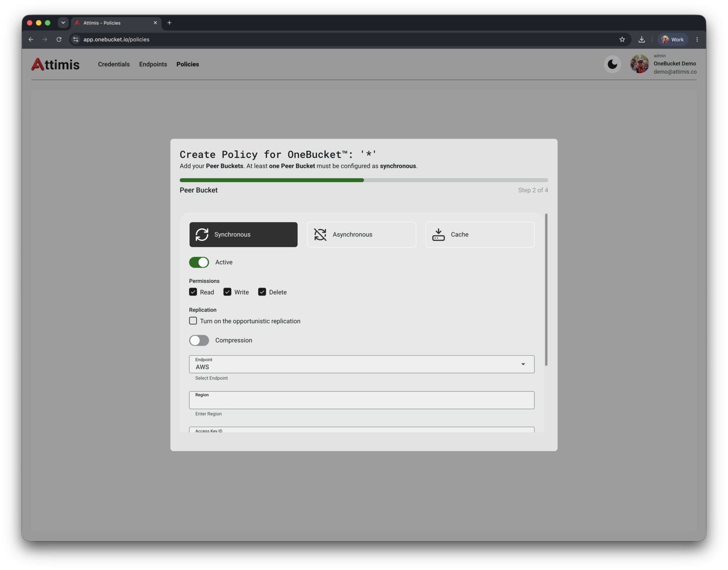Choose the Synchronous peer bucket type

coord(243,235)
